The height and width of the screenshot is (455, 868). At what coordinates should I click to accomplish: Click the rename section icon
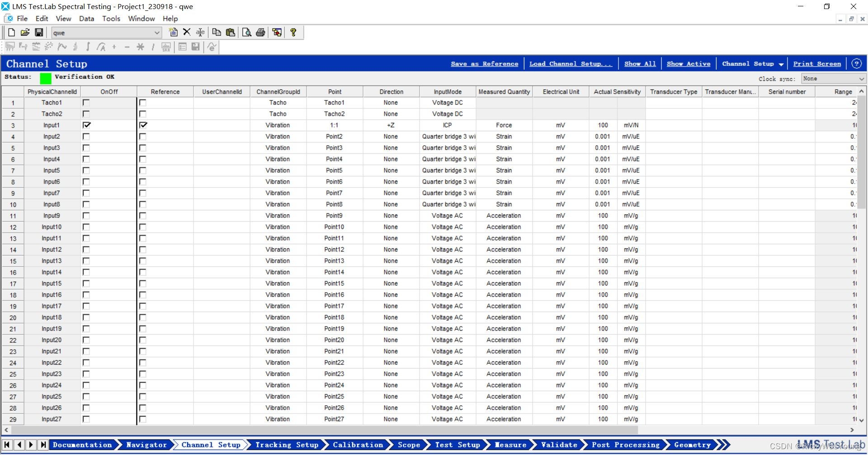pyautogui.click(x=200, y=33)
